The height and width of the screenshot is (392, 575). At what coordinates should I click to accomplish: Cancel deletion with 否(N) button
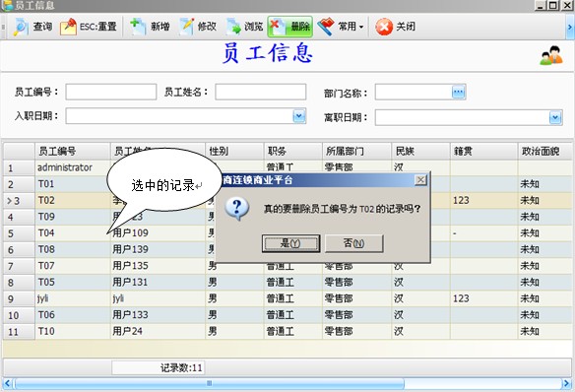[x=353, y=243]
